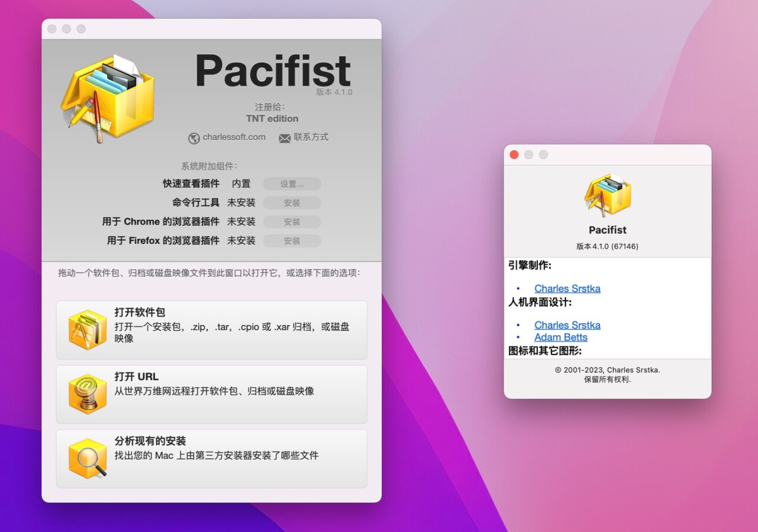Click the 版本 4.1.0 (67146) text
Image resolution: width=758 pixels, height=532 pixels.
[x=608, y=246]
